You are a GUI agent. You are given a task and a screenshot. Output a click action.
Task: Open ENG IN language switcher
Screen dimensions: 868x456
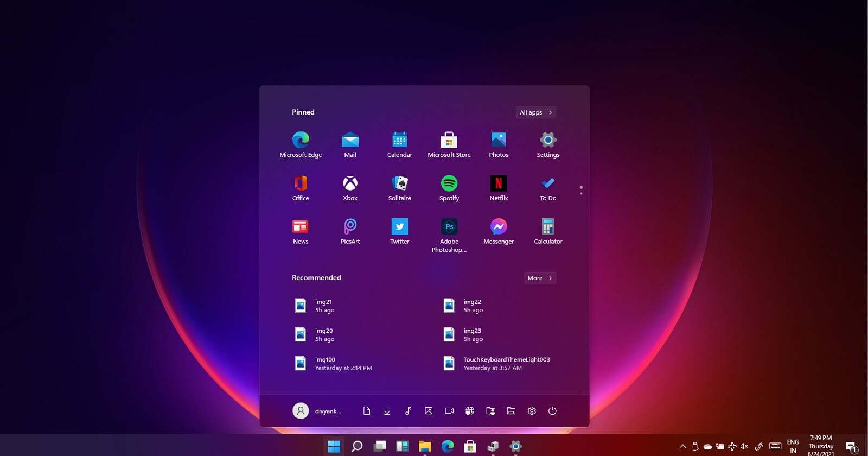click(793, 446)
